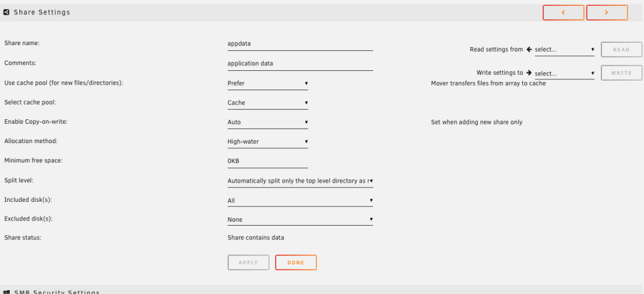Click the 'Split level:' label
Screen dimensions: 644x294
click(18, 181)
